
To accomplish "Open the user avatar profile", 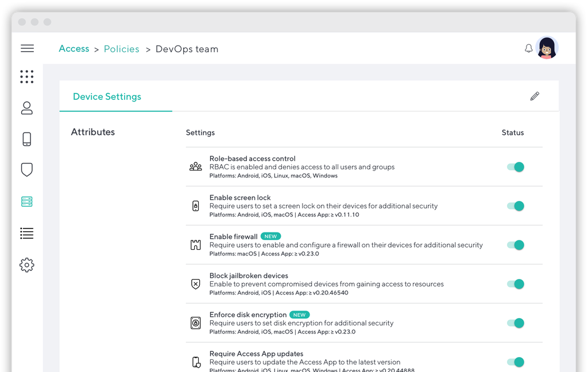I will pyautogui.click(x=547, y=49).
